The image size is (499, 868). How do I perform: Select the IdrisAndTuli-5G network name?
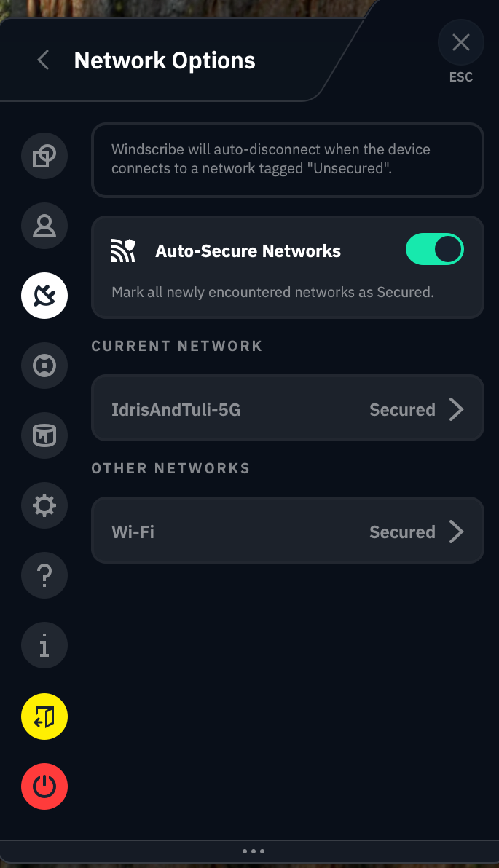[176, 409]
